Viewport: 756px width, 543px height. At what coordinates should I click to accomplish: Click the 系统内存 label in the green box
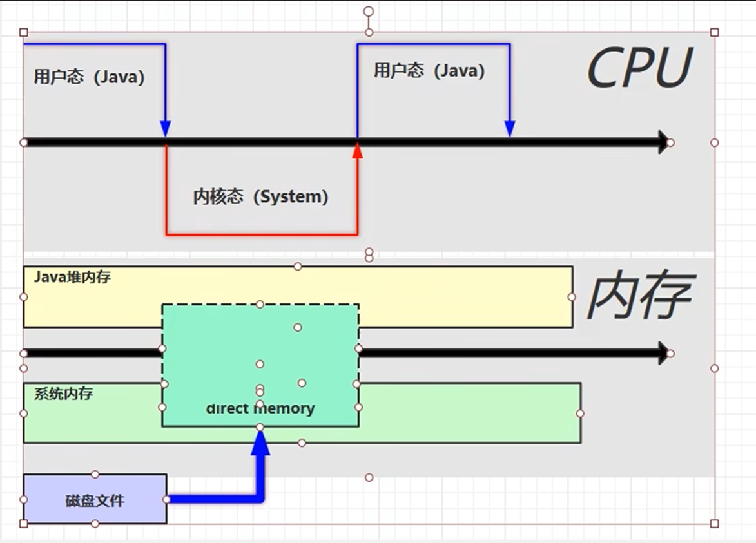[63, 394]
